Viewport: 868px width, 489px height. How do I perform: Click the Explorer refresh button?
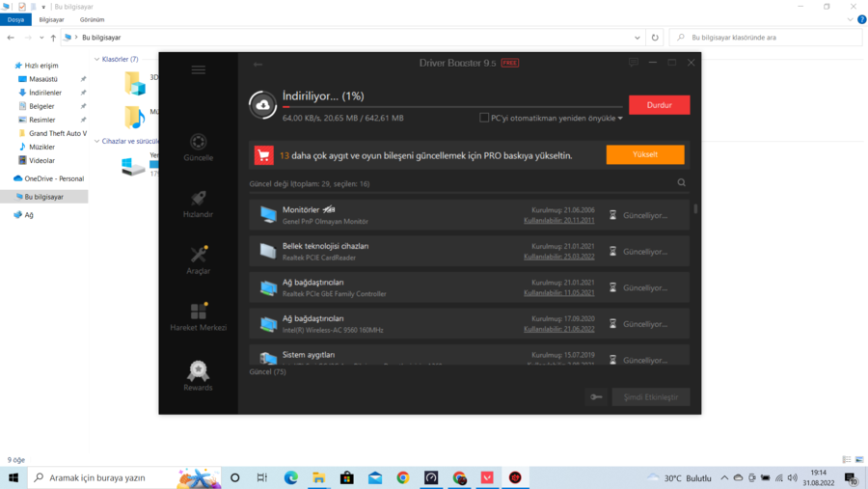point(655,38)
